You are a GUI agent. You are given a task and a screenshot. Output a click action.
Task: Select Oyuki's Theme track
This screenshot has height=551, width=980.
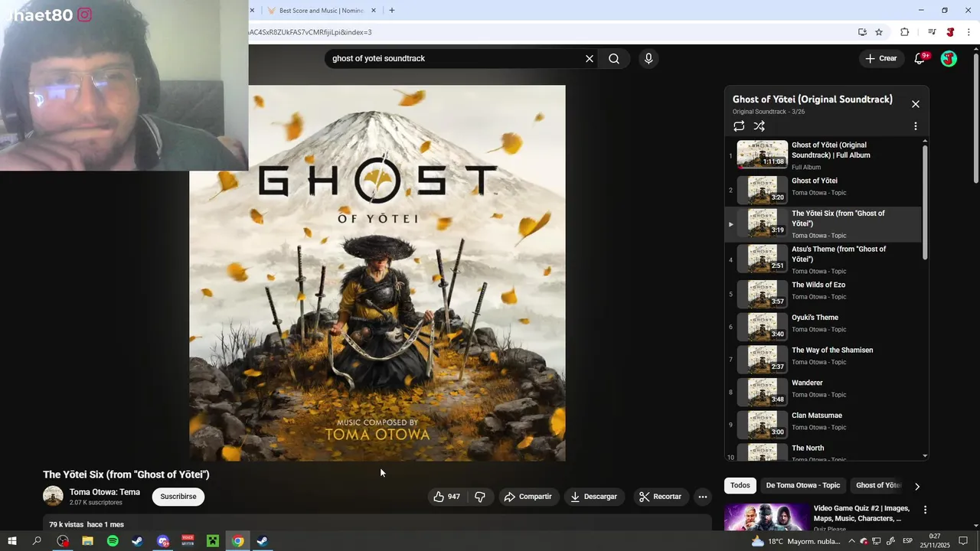[x=823, y=326]
